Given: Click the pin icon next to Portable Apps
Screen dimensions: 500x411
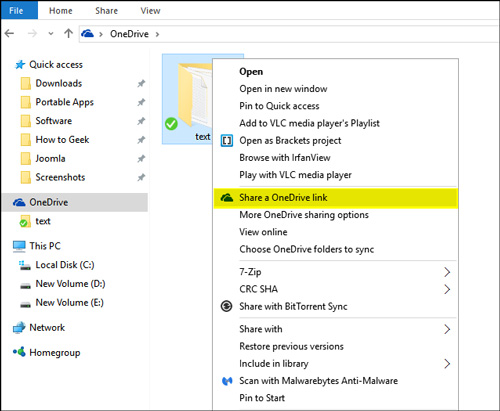Looking at the screenshot, I should pos(141,102).
